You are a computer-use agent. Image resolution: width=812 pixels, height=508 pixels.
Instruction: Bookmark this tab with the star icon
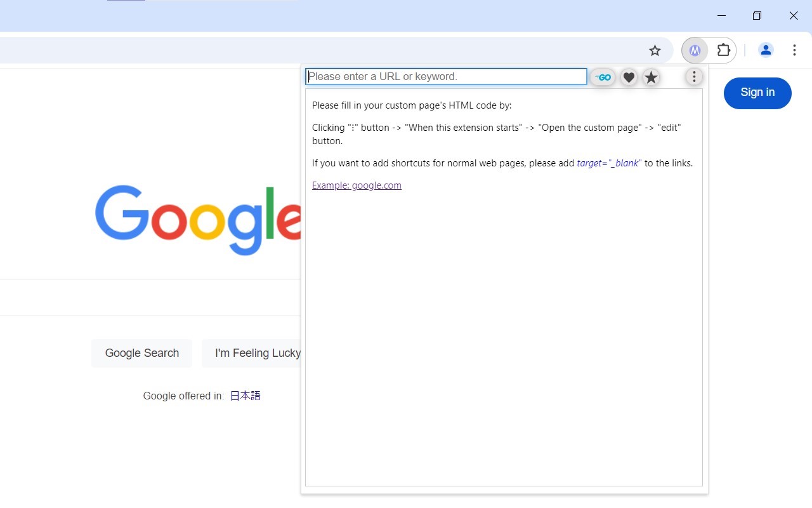(655, 50)
